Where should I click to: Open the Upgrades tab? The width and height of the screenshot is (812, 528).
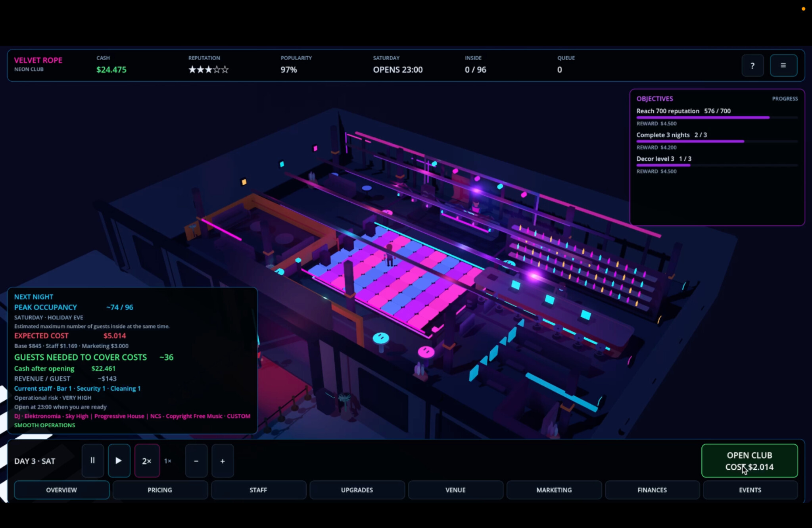tap(357, 490)
